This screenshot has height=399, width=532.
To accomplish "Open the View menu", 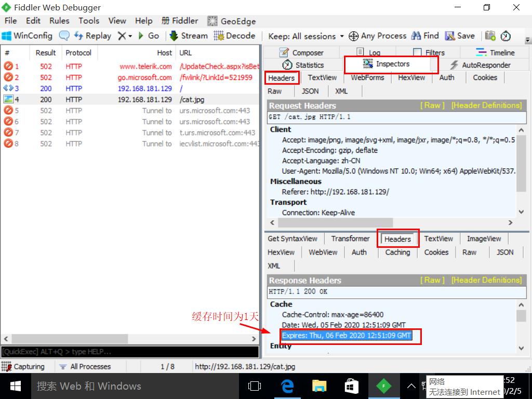I will click(117, 21).
